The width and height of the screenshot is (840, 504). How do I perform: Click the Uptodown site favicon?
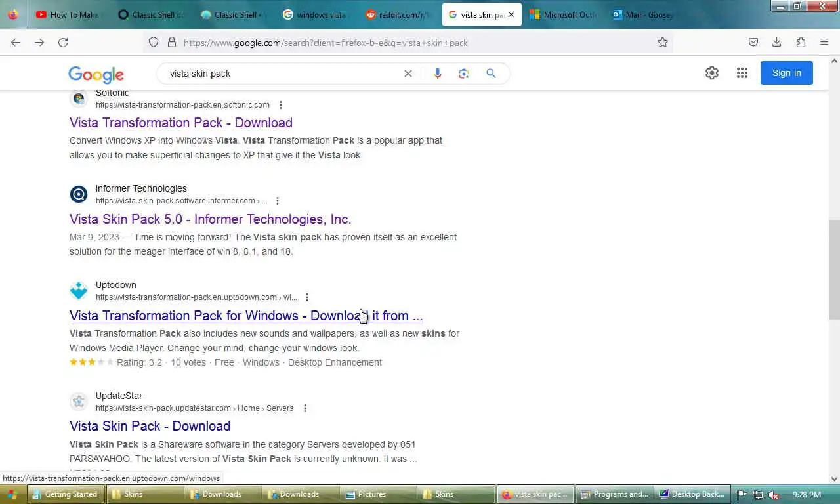pyautogui.click(x=79, y=291)
